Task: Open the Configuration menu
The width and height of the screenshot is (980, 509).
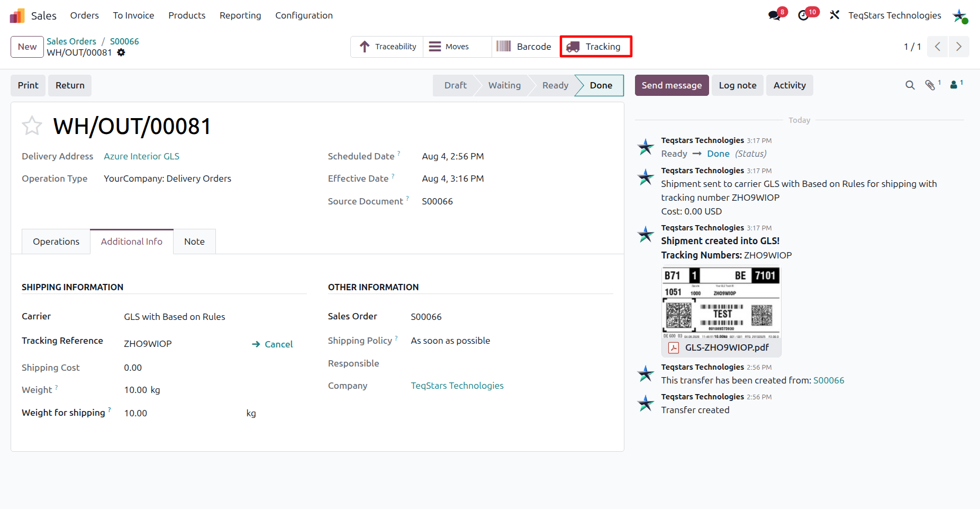Action: 304,15
